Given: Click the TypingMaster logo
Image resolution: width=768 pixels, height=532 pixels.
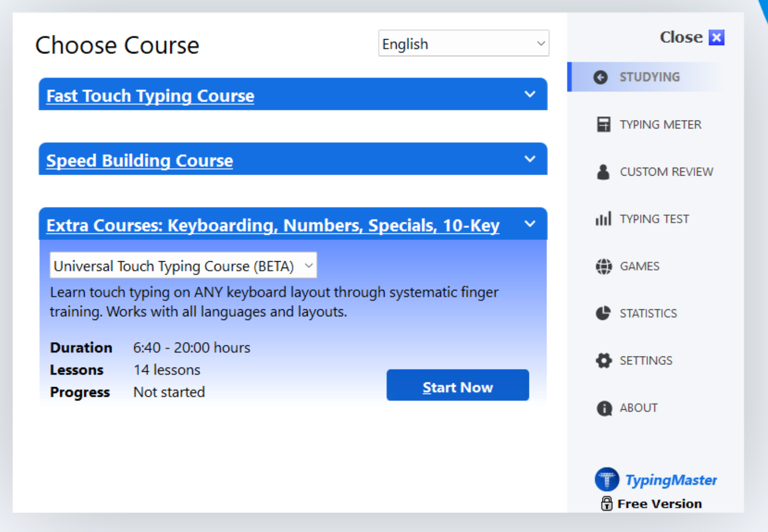Looking at the screenshot, I should 607,479.
